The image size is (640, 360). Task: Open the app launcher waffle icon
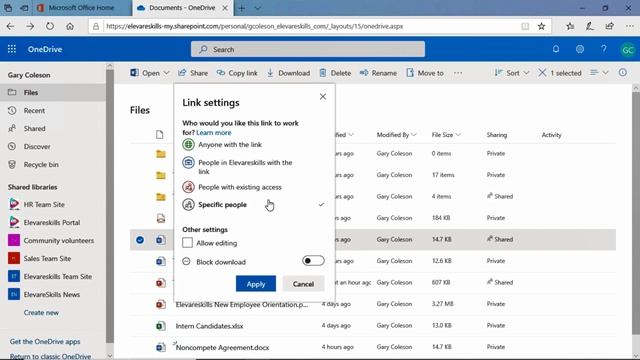(12, 49)
